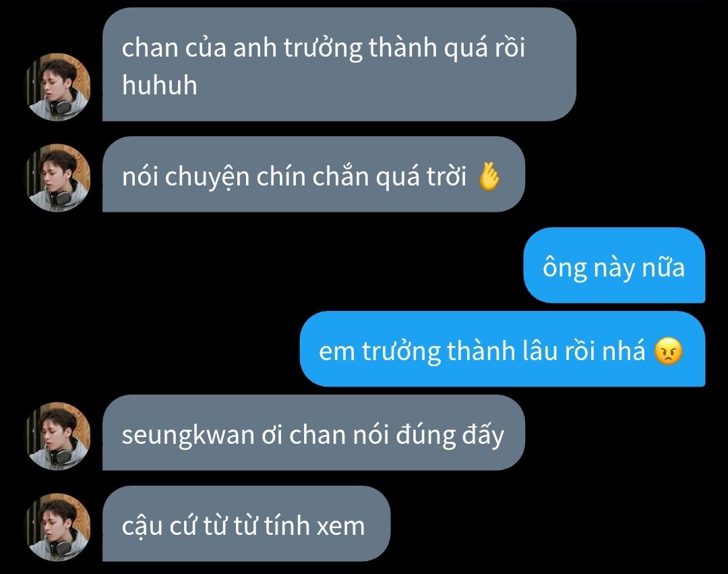Select the 'nói chuyện chín chắn quá trời' bubble
Screen dimensions: 728x574
pyautogui.click(x=313, y=174)
